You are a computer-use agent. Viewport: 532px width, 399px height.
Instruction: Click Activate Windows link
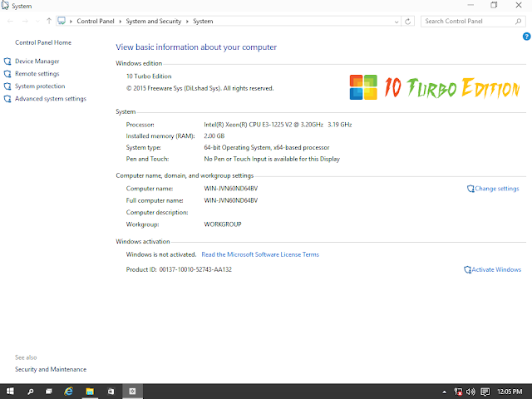(496, 269)
